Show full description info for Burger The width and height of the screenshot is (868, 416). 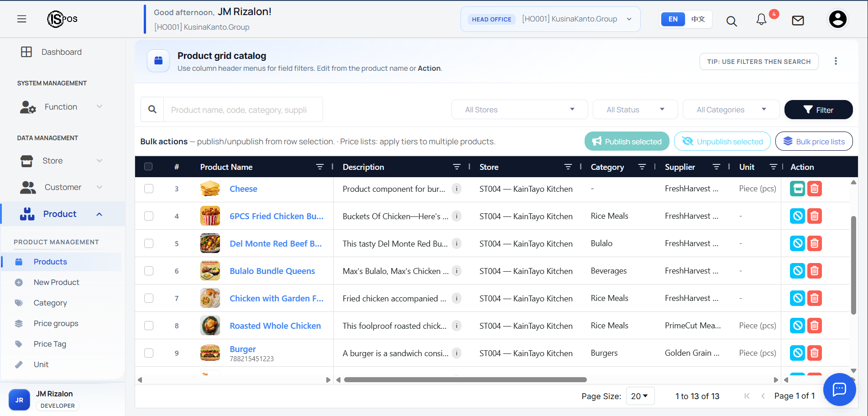pyautogui.click(x=456, y=353)
